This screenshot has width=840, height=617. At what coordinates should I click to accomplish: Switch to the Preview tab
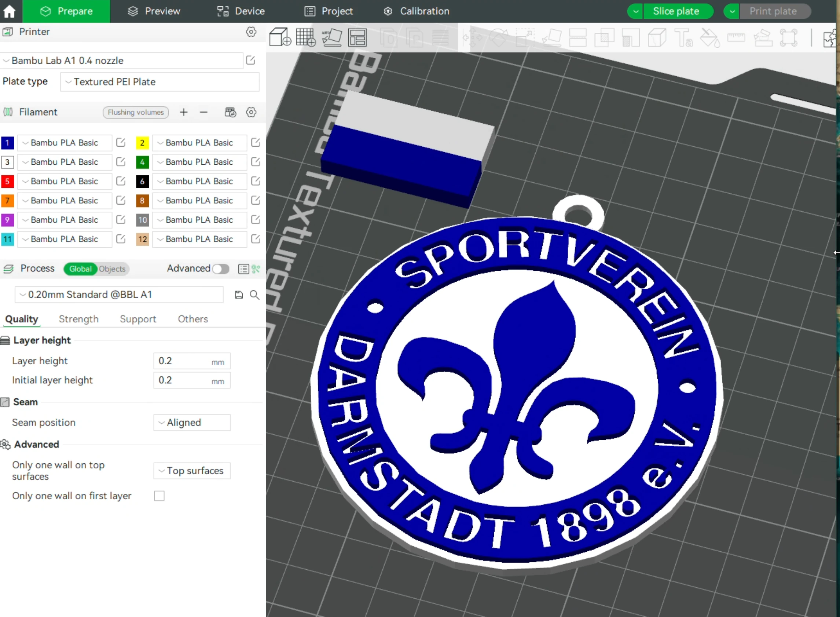tap(154, 11)
